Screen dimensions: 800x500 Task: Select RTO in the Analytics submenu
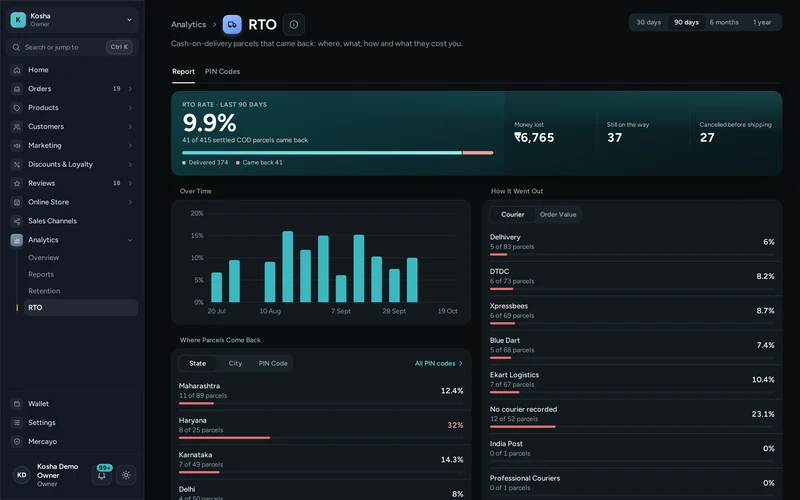click(x=81, y=308)
